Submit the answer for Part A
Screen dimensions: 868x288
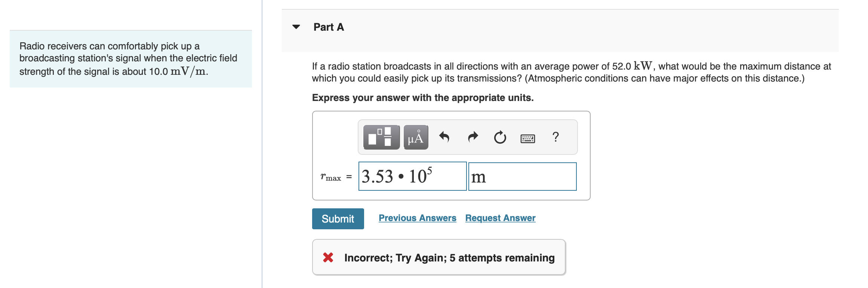[x=338, y=218]
